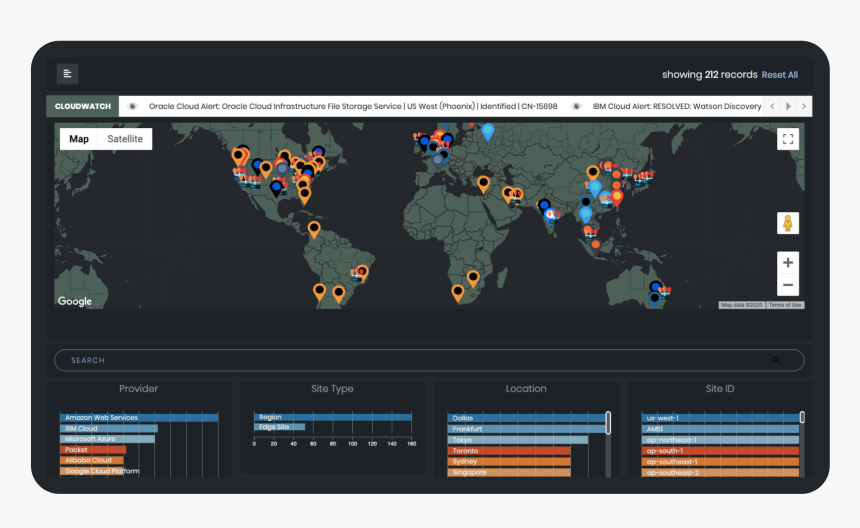Click the search magnifier icon

coord(776,360)
